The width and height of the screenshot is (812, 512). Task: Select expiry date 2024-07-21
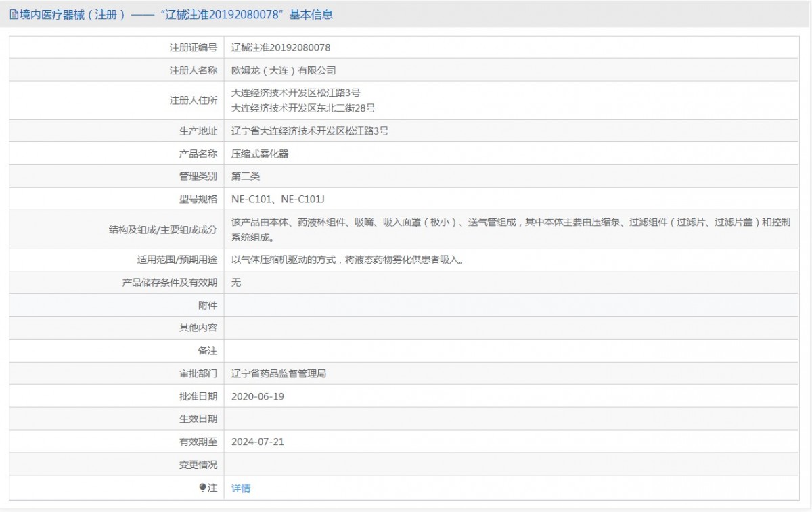coord(258,442)
